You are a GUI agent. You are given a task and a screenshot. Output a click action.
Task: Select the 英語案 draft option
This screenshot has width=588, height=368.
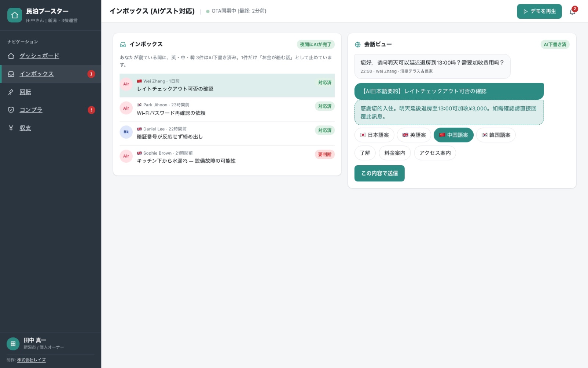(414, 135)
